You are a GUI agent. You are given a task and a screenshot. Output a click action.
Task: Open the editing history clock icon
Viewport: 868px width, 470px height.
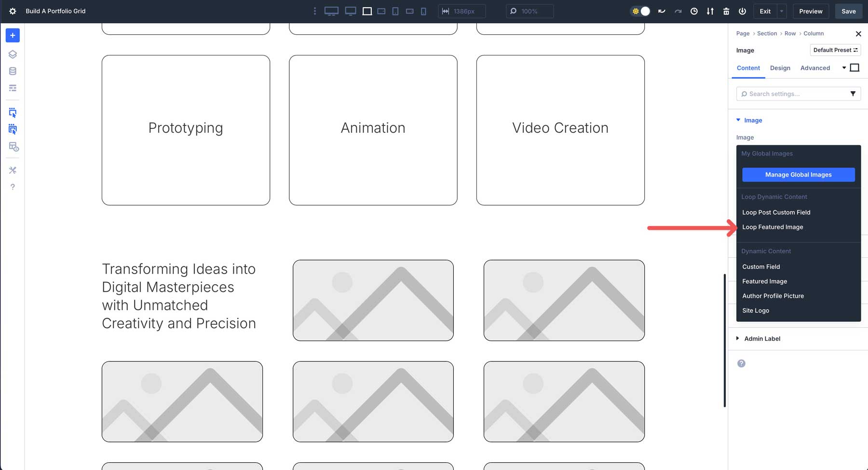tap(694, 11)
